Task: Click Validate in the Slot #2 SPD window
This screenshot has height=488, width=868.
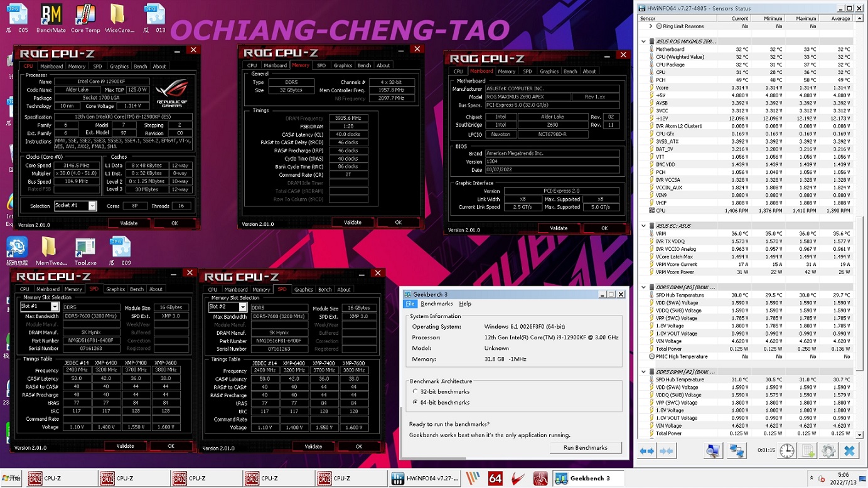Action: click(x=313, y=447)
